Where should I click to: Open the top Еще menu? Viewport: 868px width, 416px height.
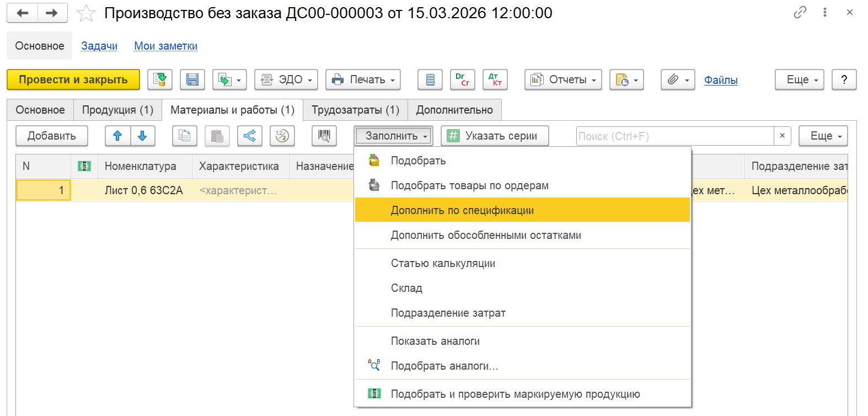[x=800, y=79]
